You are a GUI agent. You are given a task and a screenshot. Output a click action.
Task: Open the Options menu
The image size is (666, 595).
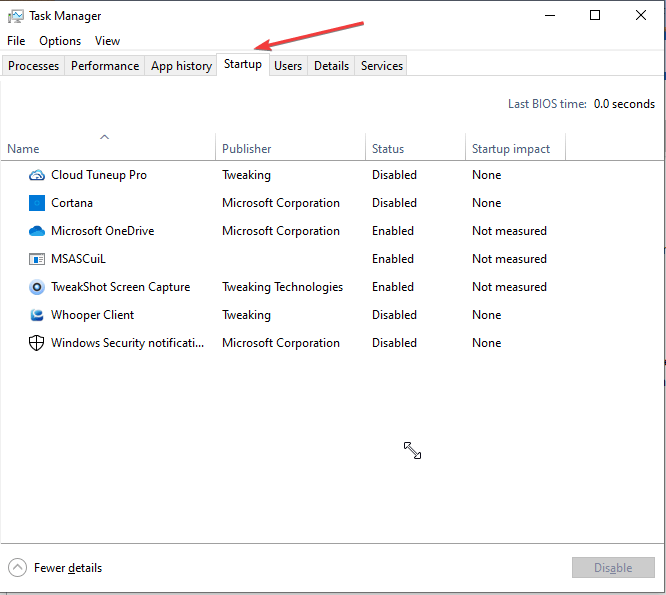tap(60, 41)
